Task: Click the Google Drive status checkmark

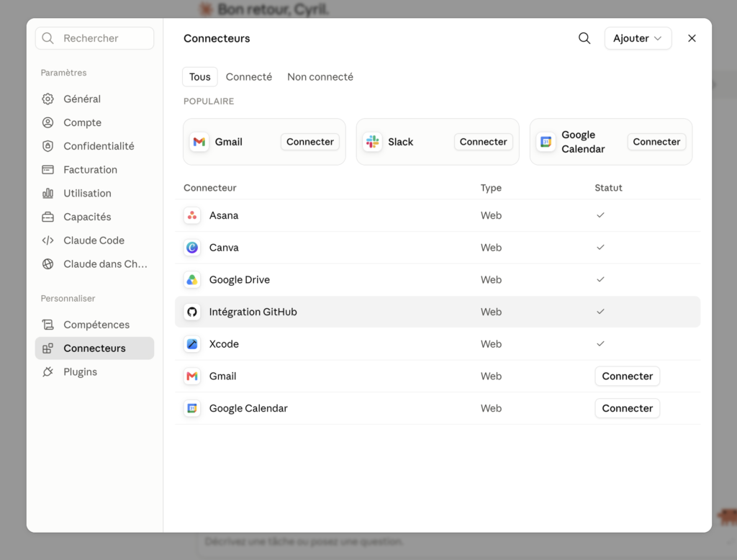Action: (x=600, y=279)
